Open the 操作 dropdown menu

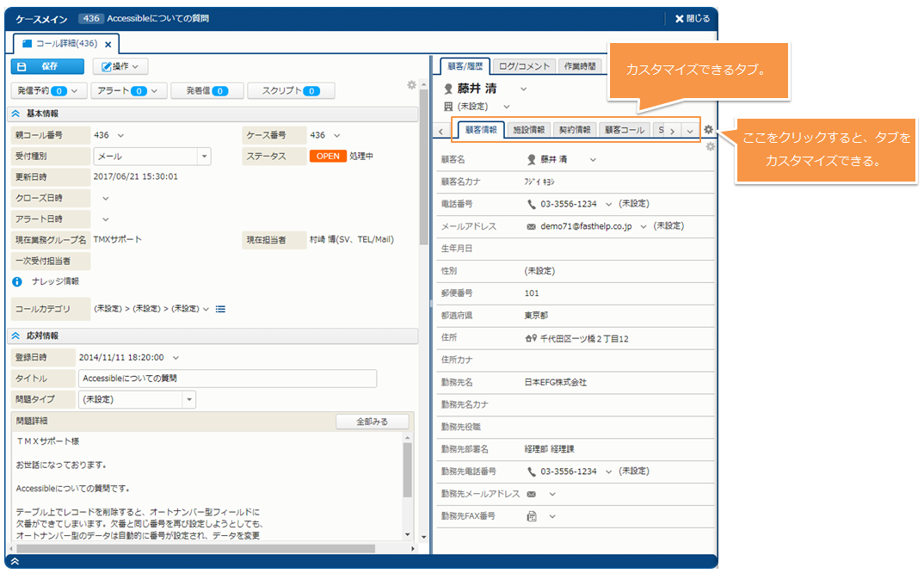pyautogui.click(x=120, y=66)
